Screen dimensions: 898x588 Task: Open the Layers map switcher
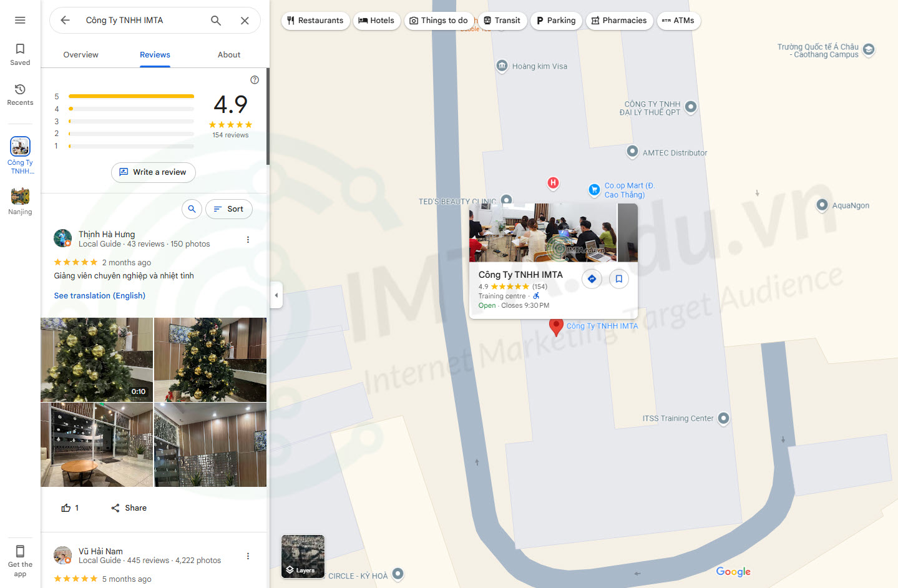[x=303, y=556]
